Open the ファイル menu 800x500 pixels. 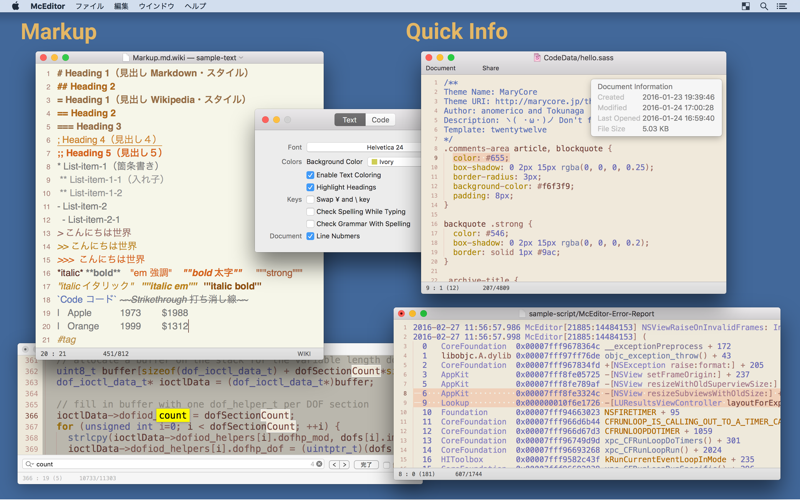click(x=89, y=6)
